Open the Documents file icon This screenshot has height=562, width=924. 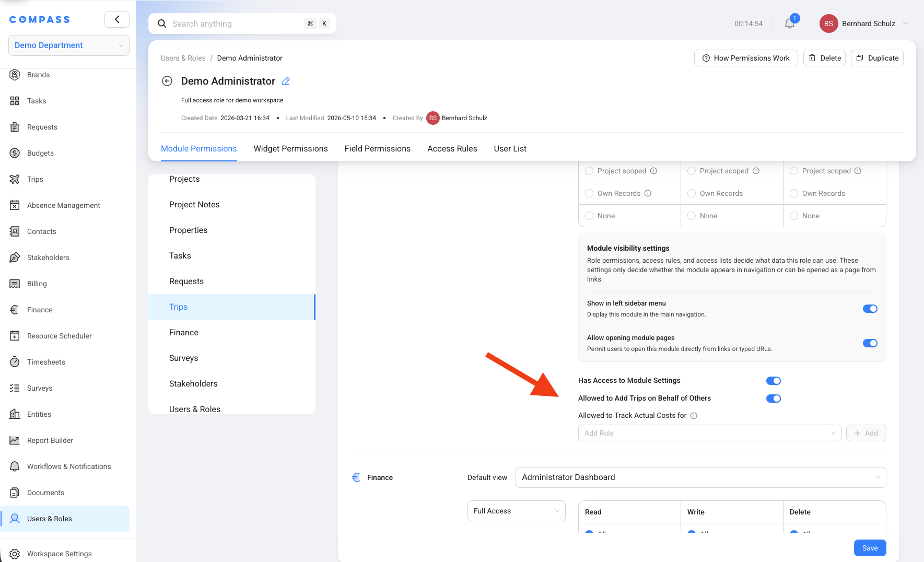[15, 493]
